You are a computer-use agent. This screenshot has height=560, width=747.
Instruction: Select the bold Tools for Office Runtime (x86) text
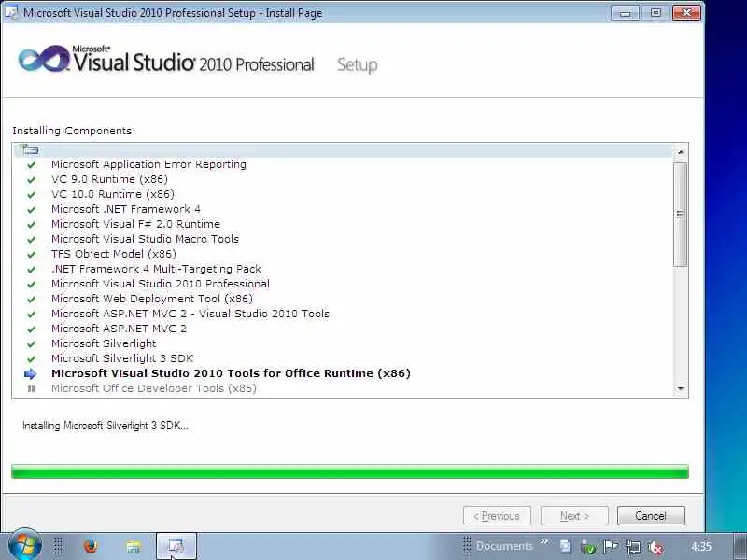(231, 373)
